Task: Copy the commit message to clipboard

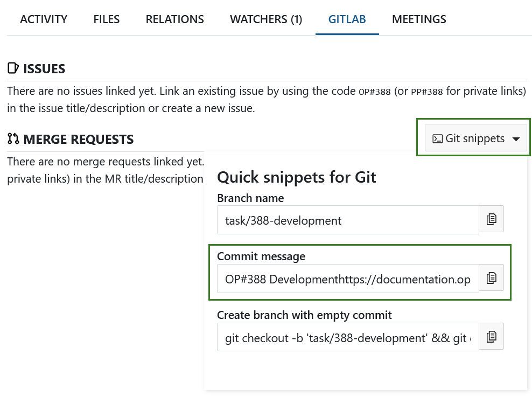Action: click(491, 277)
